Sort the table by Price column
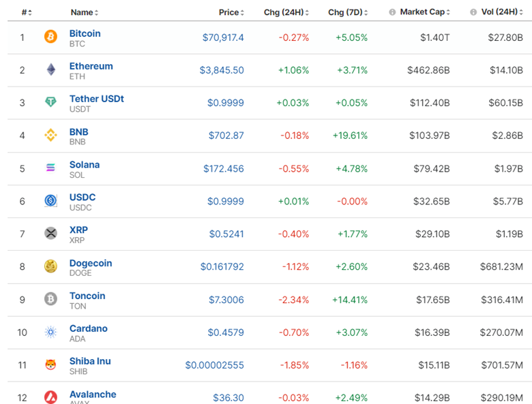This screenshot has width=532, height=404. point(231,12)
